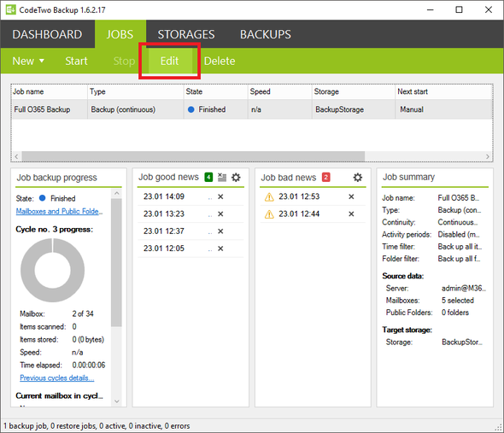This screenshot has height=433, width=504.
Task: Open Job bad news settings gear
Action: (357, 177)
